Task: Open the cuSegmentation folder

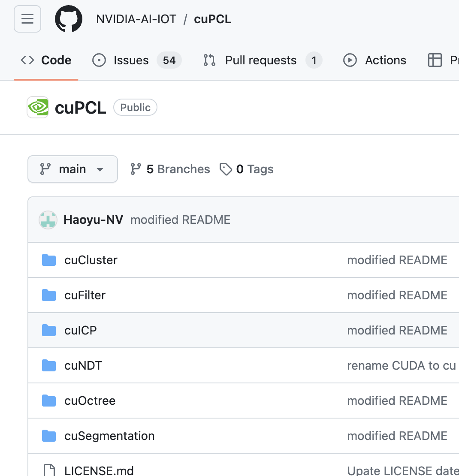Action: (x=109, y=436)
